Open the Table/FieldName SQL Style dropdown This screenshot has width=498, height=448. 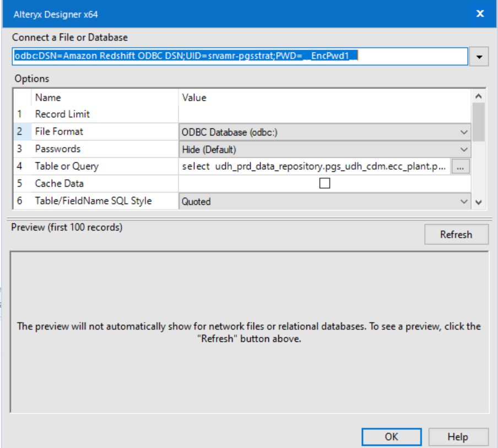(464, 201)
